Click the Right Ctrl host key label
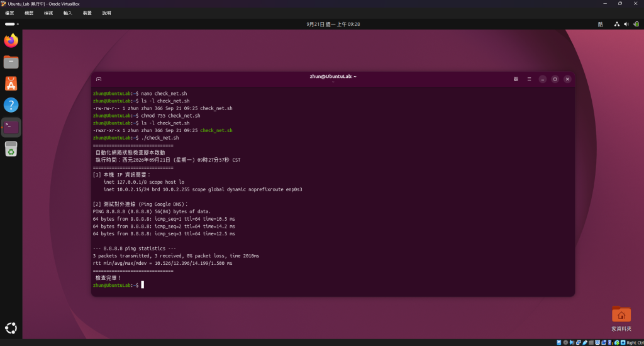The width and height of the screenshot is (644, 346). tap(635, 342)
